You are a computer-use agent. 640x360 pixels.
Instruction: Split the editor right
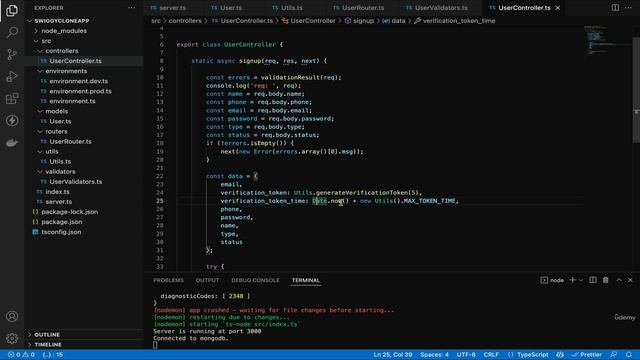(615, 8)
